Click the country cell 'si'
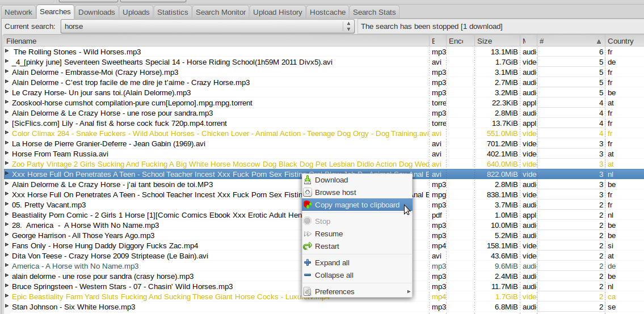 pyautogui.click(x=611, y=246)
